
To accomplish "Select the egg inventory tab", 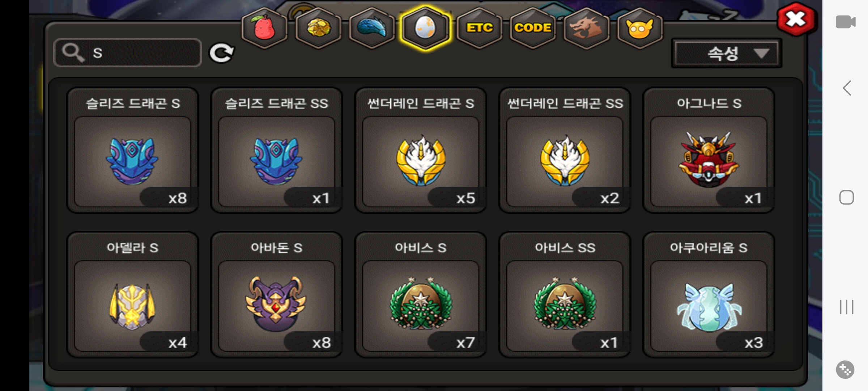I will [425, 28].
